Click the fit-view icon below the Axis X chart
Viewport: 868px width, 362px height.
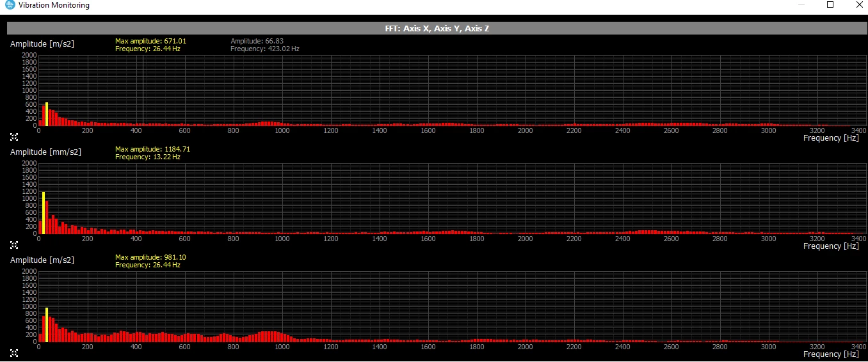14,136
